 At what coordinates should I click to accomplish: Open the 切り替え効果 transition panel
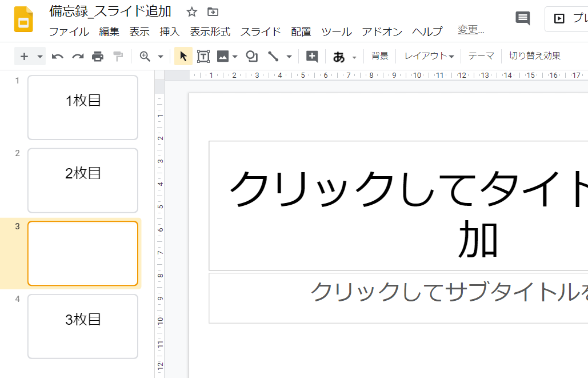point(534,56)
